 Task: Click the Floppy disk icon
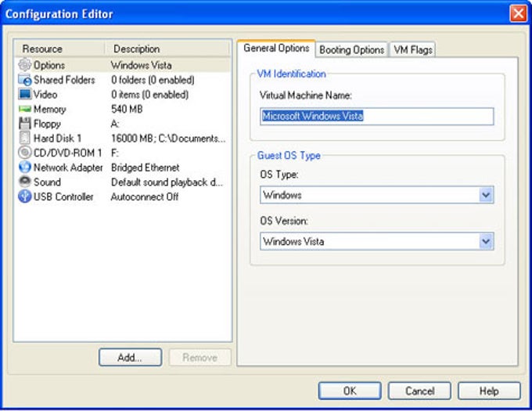(x=24, y=123)
